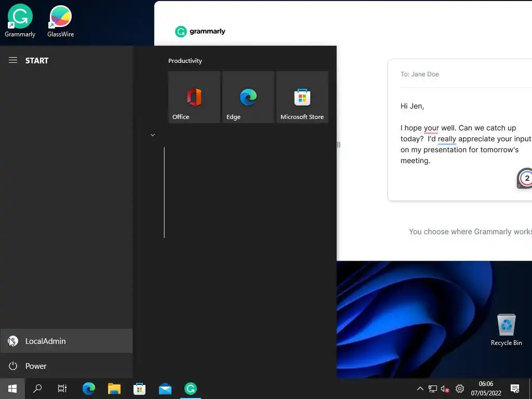Click the underlined word 'really' in the email
The width and height of the screenshot is (532, 399).
tap(447, 139)
